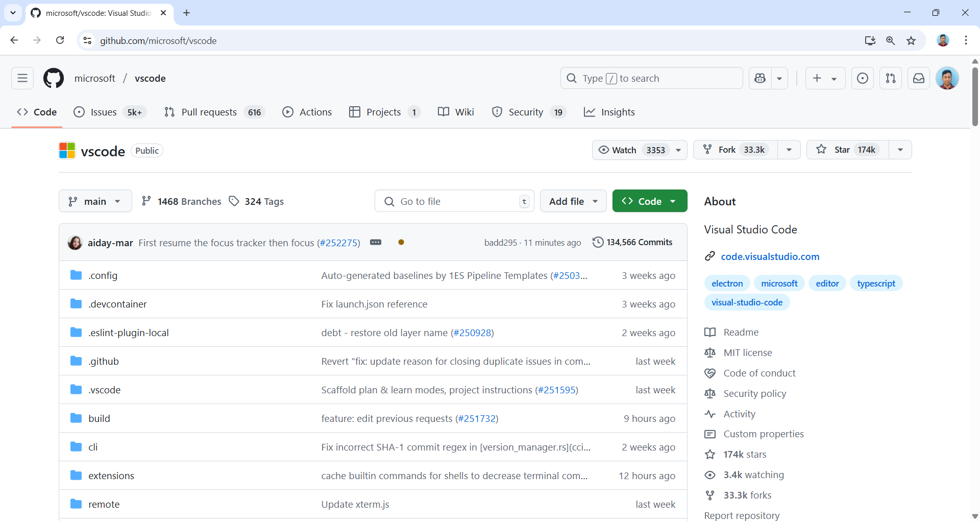Image resolution: width=980 pixels, height=521 pixels.
Task: Click the browser address bar URL
Action: [158, 40]
